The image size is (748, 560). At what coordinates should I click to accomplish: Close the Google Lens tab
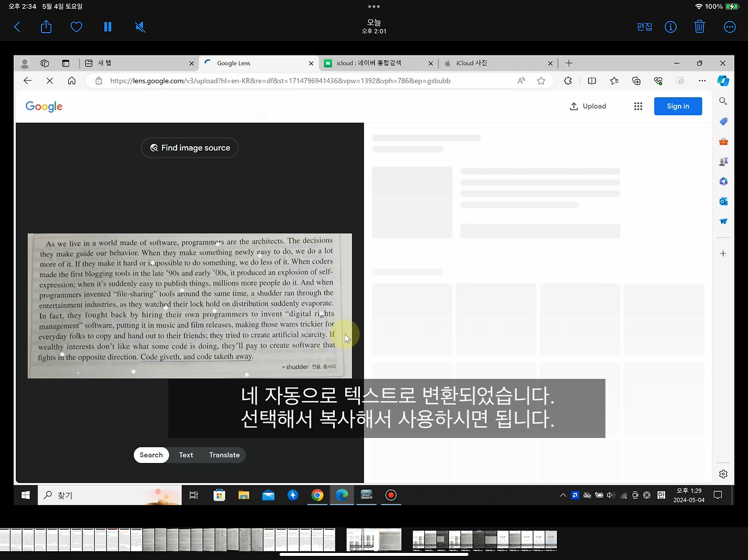click(x=311, y=63)
